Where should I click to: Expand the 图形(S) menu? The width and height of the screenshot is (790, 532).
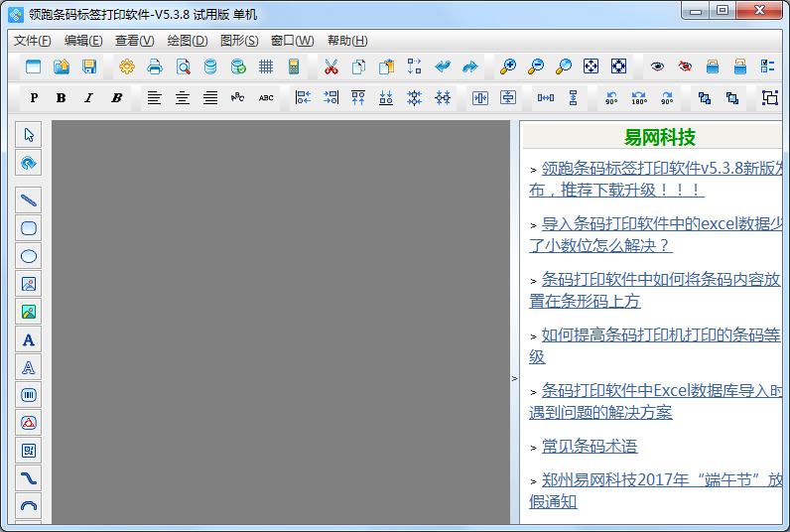coord(238,41)
